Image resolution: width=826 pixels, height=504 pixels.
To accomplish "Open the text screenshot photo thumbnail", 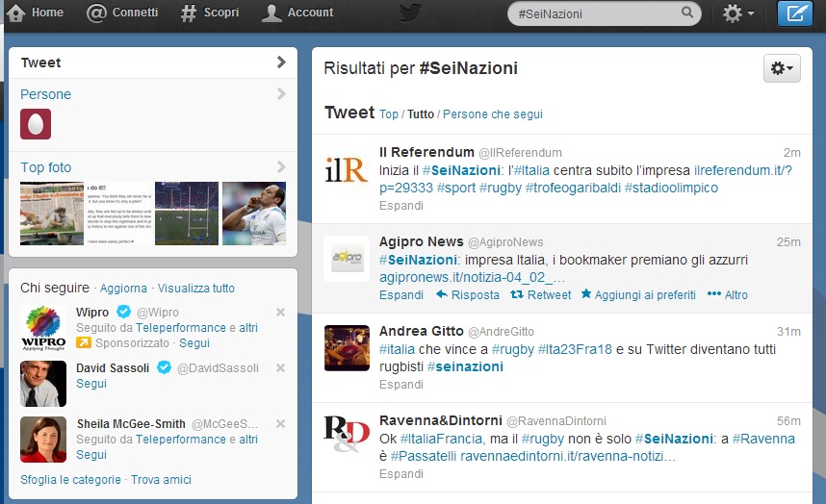I will click(118, 214).
